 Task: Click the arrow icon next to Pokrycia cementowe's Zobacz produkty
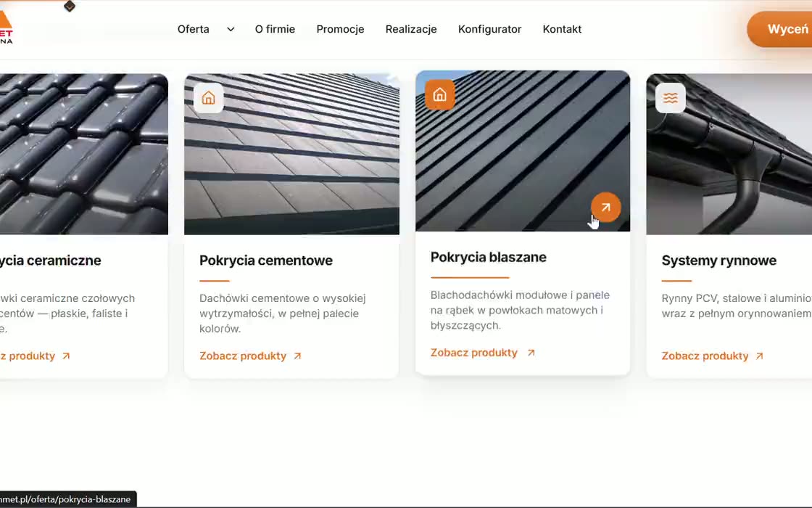point(297,356)
